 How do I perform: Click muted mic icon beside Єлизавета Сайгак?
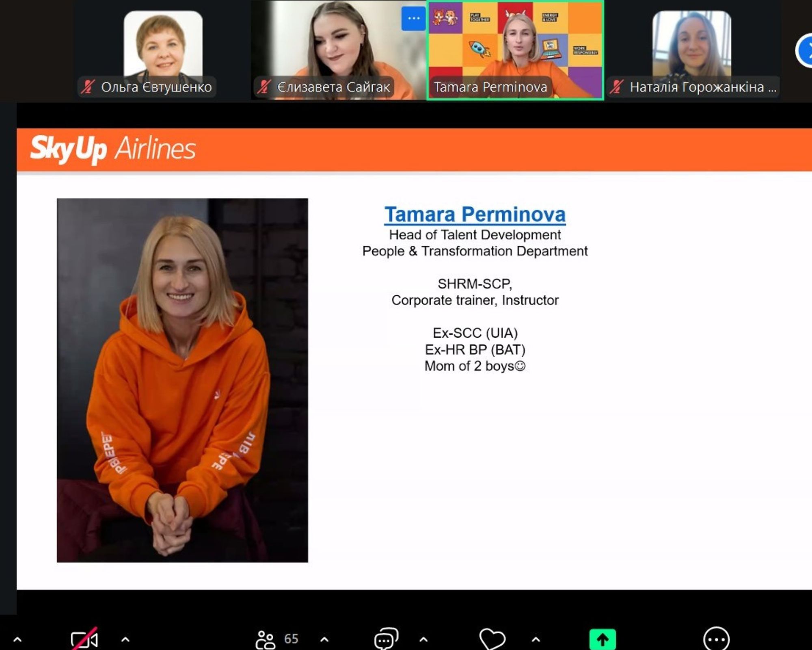tap(264, 87)
